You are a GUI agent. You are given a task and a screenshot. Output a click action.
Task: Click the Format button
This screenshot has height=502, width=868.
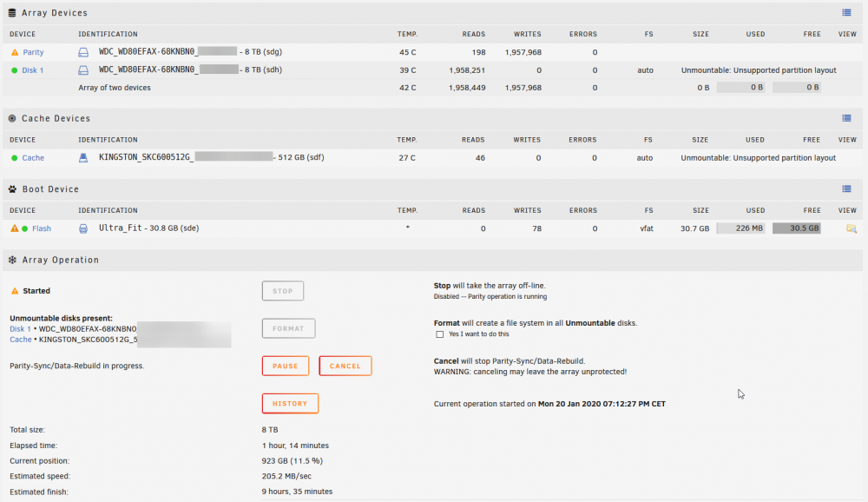288,328
